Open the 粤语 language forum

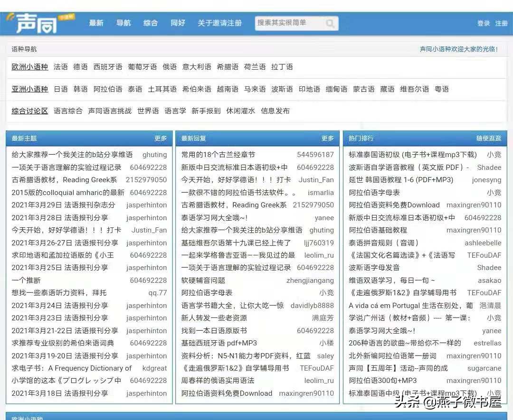(x=441, y=89)
